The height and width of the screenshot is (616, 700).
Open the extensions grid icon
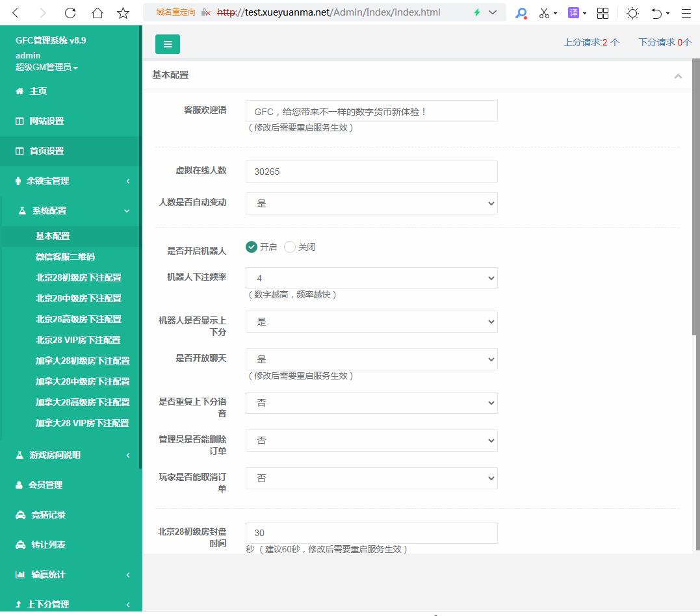click(603, 13)
